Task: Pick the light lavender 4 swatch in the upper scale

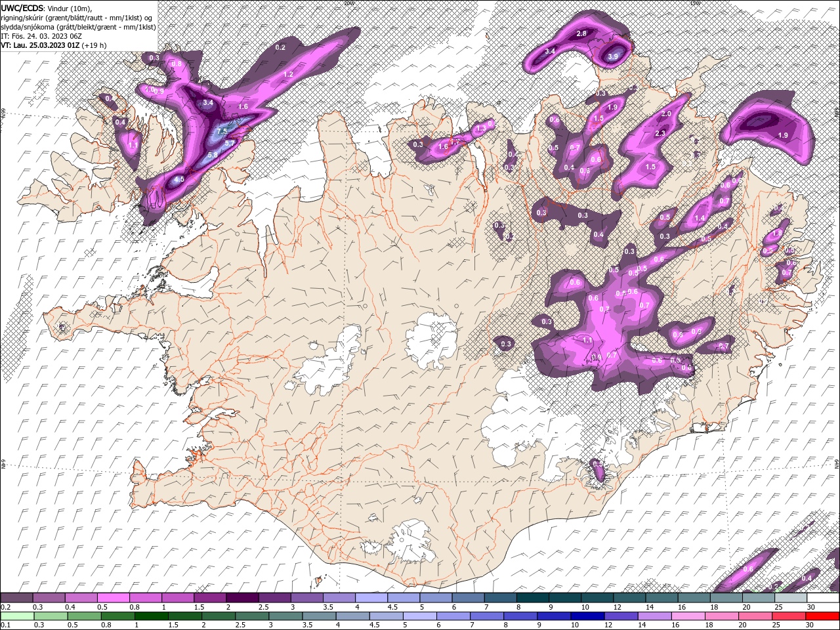Action: 371,597
